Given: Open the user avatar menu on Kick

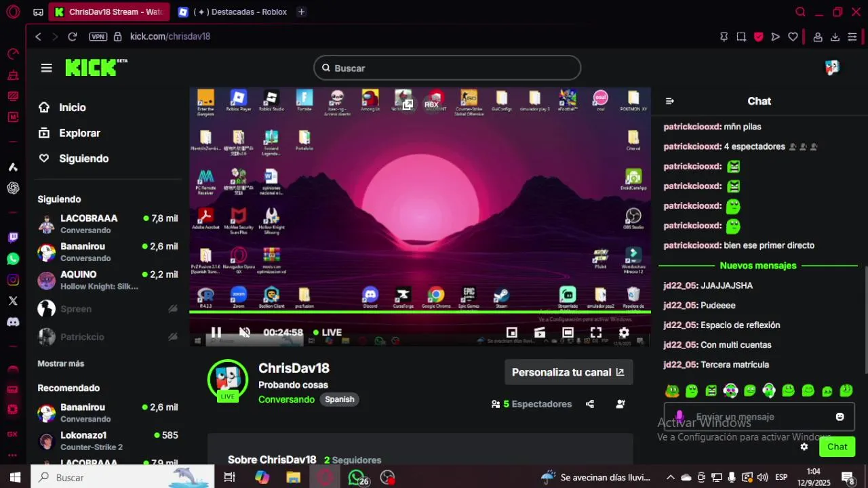Looking at the screenshot, I should [x=832, y=67].
